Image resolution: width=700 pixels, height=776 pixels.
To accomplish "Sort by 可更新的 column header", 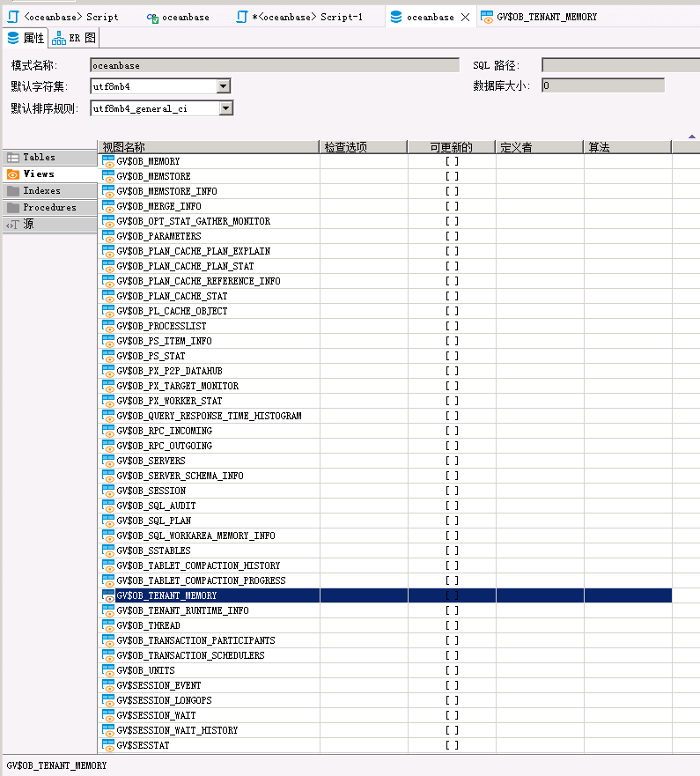I will point(452,147).
